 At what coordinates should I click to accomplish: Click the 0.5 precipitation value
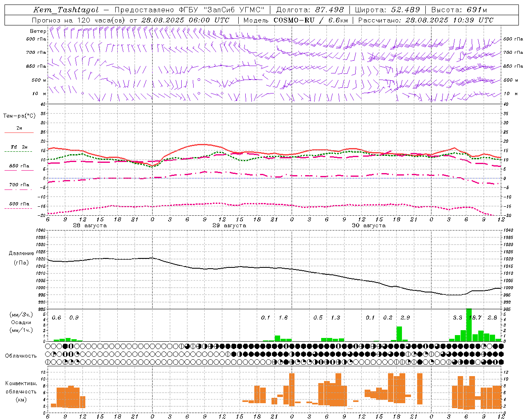pos(318,318)
